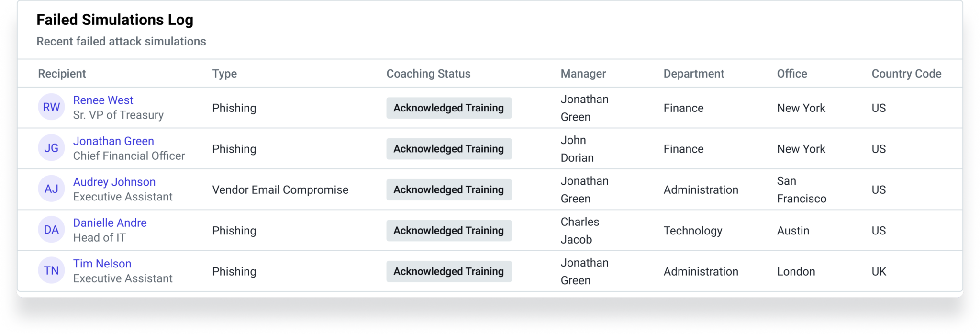The width and height of the screenshot is (980, 334).
Task: Open Renee West's profile link
Action: pyautogui.click(x=103, y=100)
